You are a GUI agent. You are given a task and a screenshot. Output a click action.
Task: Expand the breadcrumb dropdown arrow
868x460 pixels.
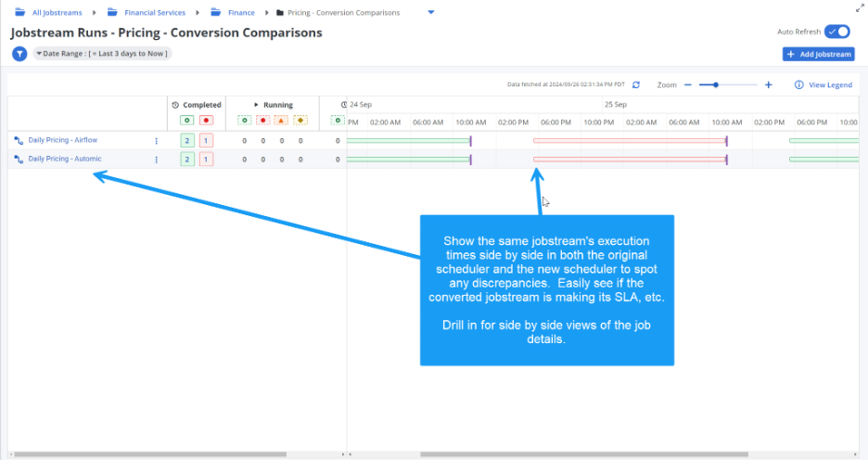(x=430, y=13)
